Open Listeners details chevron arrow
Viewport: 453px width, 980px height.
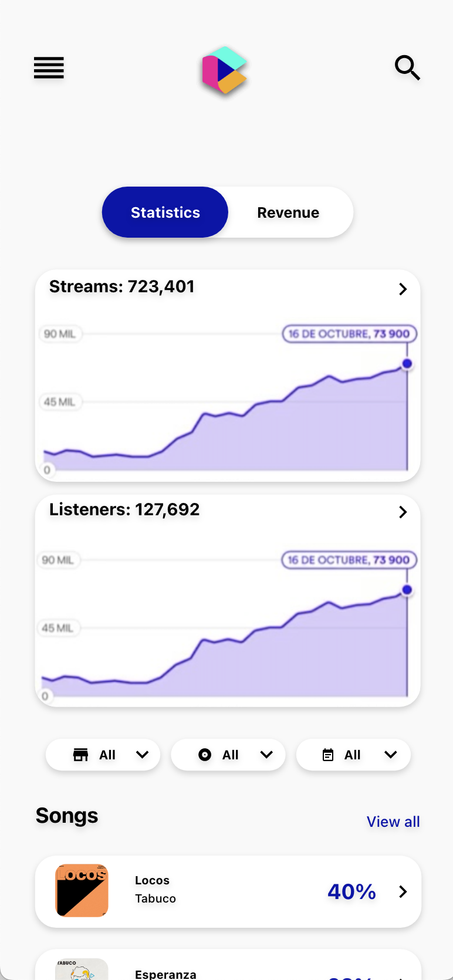pyautogui.click(x=403, y=512)
